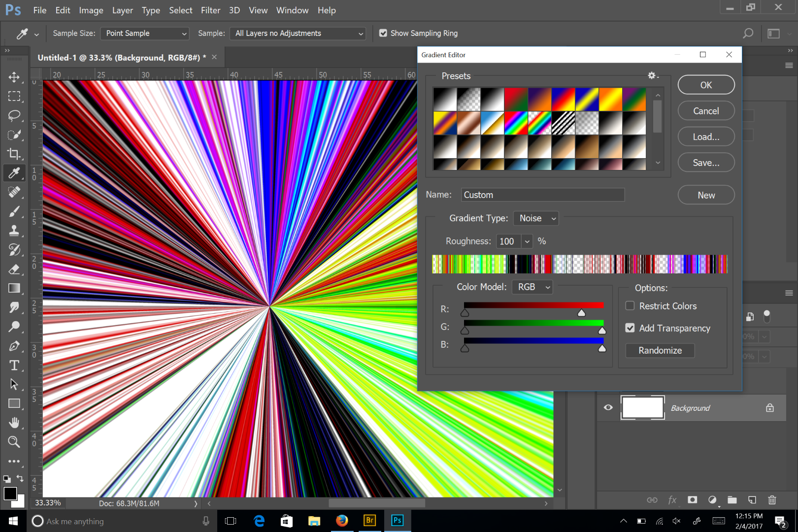Select the Crop tool
Viewport: 798px width, 532px height.
tap(14, 154)
